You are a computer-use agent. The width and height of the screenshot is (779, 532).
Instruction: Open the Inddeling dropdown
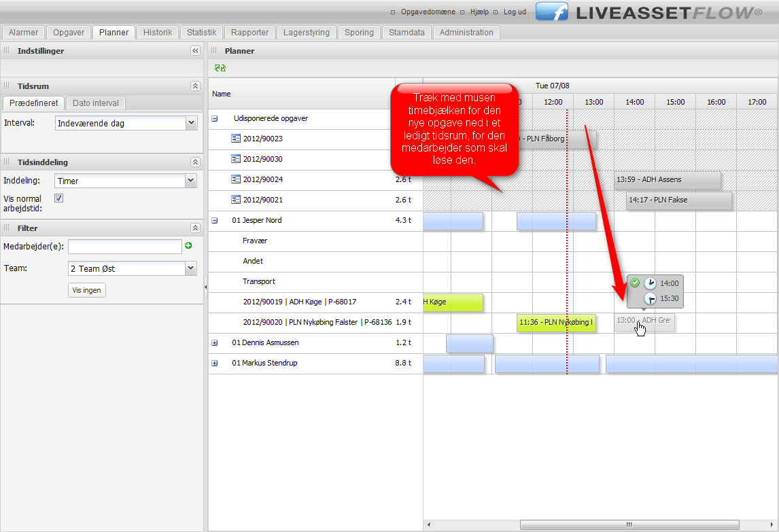click(x=190, y=181)
